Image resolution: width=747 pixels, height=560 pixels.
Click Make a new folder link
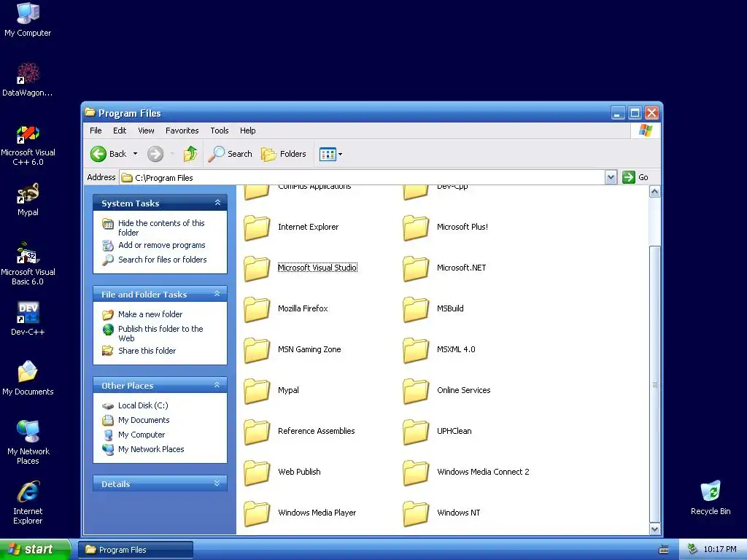[x=150, y=314]
